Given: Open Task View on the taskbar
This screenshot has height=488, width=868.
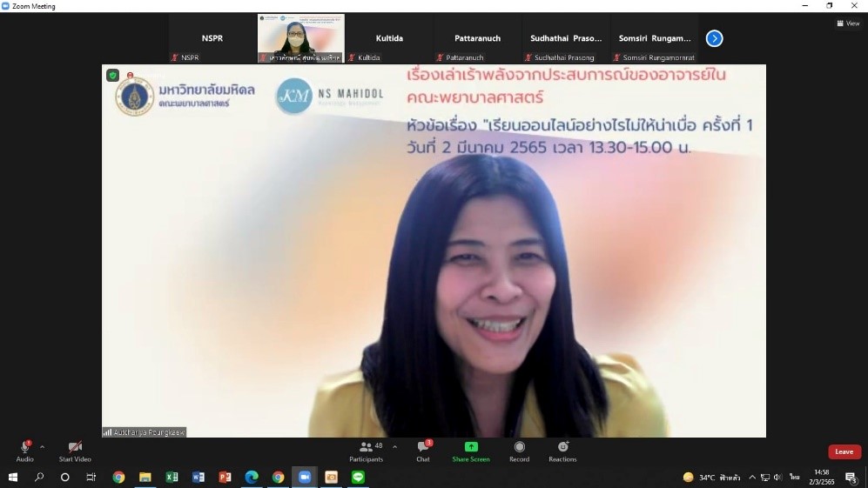Looking at the screenshot, I should 91,477.
